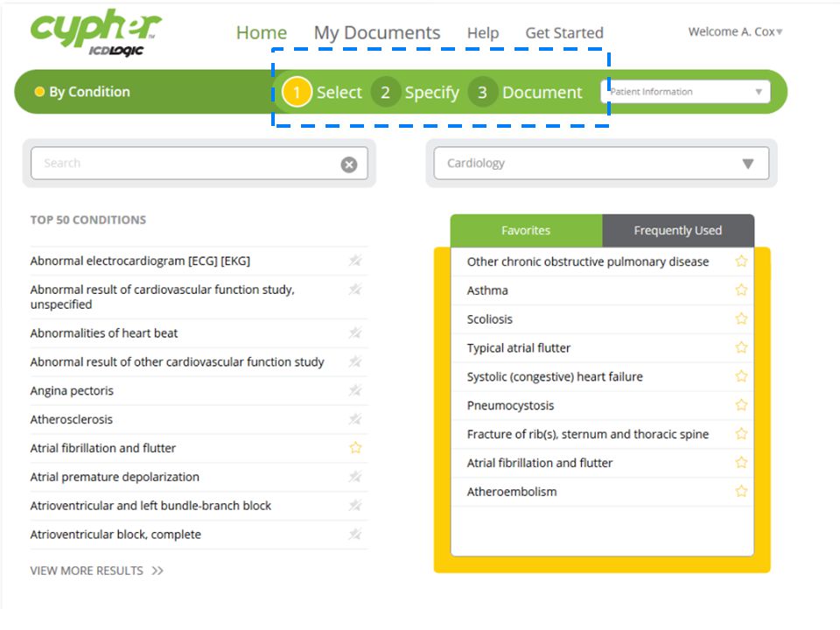Star Atrial premature depolarization

[355, 477]
